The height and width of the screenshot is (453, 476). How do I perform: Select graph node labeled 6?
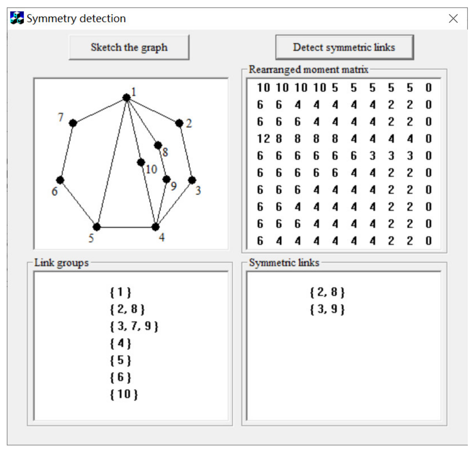(x=60, y=180)
